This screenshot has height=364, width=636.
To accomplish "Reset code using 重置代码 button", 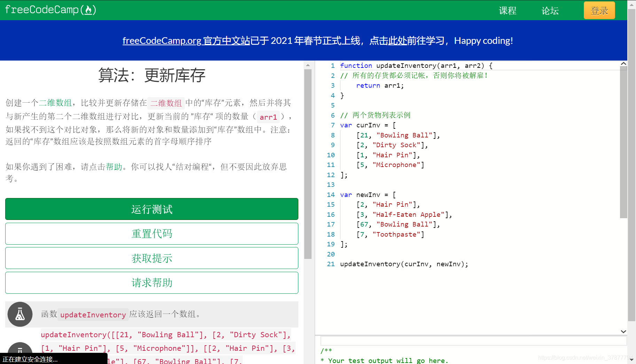I will tap(152, 234).
